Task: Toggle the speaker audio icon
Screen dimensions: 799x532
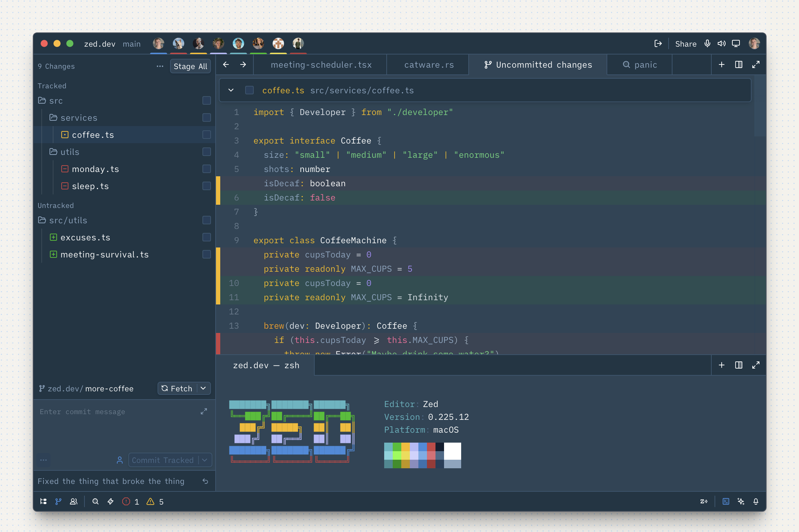Action: pos(722,43)
